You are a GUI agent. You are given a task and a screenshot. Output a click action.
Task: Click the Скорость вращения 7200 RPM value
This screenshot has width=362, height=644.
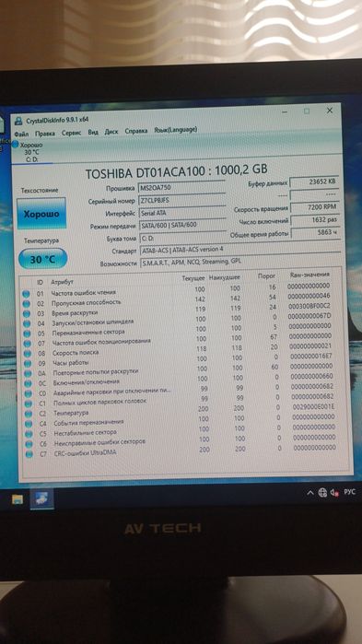coord(315,208)
